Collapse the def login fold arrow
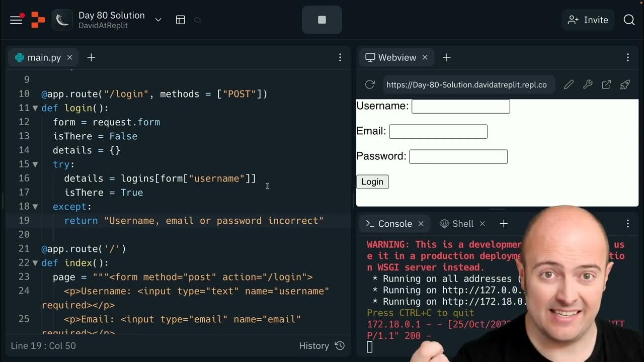Screen dimensions: 644x362 (35, 108)
